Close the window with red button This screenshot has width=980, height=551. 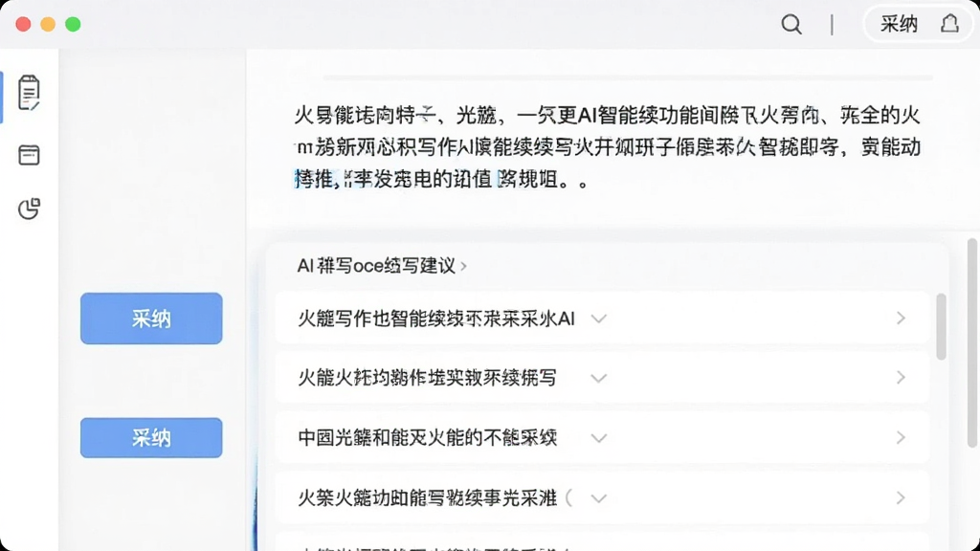coord(23,24)
